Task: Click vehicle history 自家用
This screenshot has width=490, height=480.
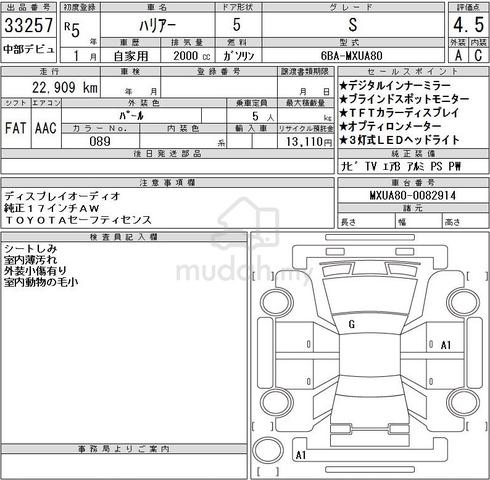Action: [x=131, y=56]
